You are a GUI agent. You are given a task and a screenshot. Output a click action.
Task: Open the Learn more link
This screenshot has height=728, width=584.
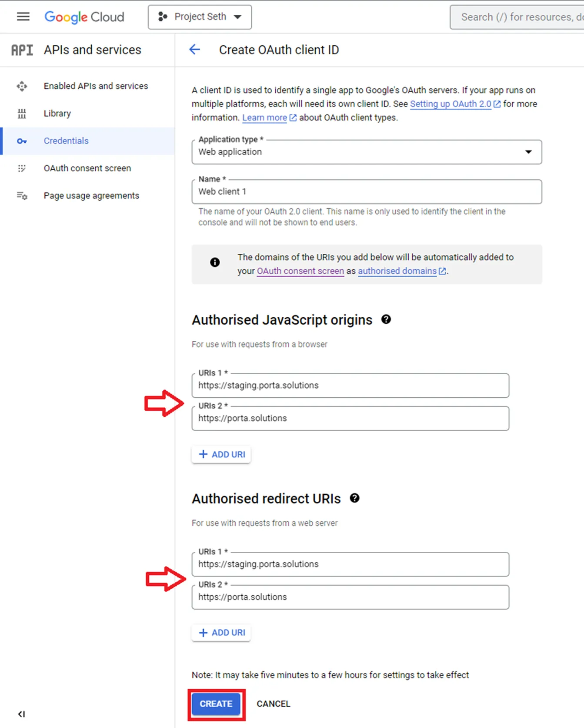click(265, 117)
